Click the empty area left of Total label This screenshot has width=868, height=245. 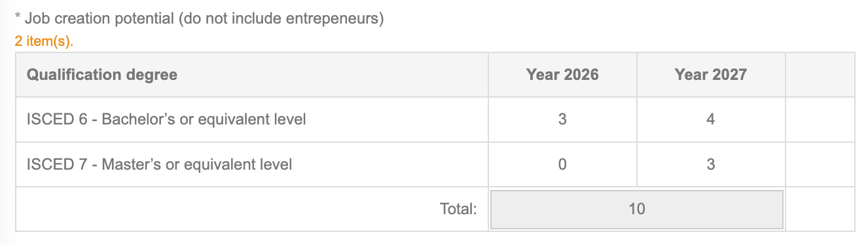223,209
